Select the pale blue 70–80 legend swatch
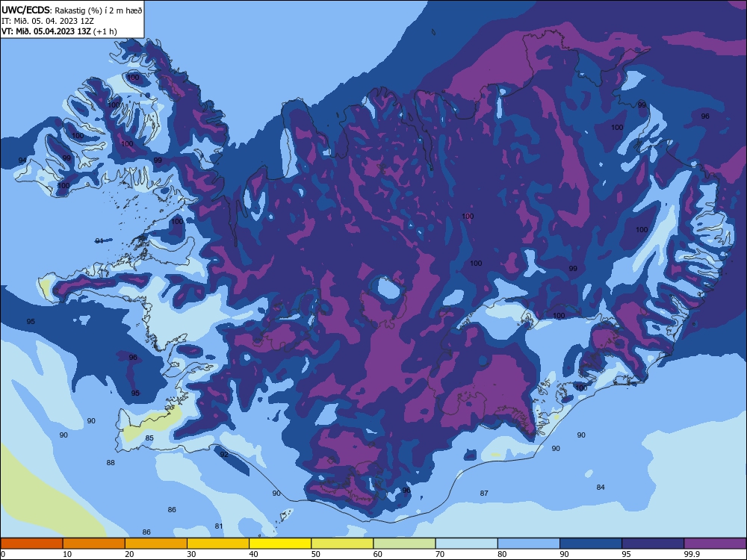This screenshot has height=560, width=747. point(466,544)
